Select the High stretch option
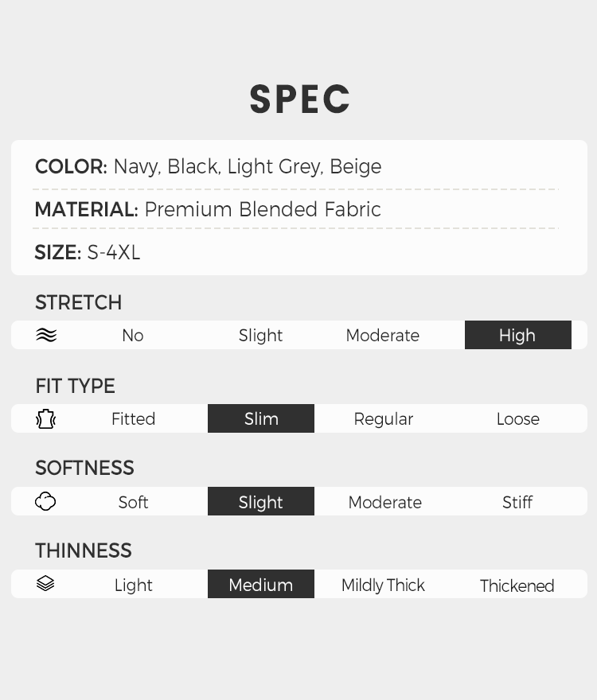This screenshot has width=597, height=700. pos(517,335)
